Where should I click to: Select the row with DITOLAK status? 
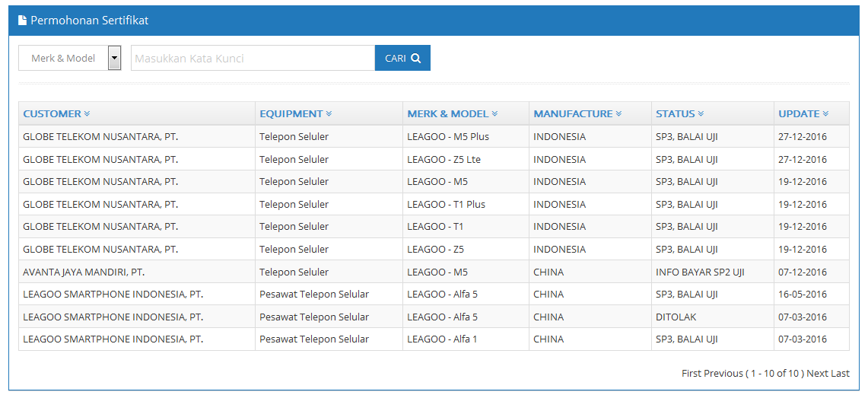434,317
